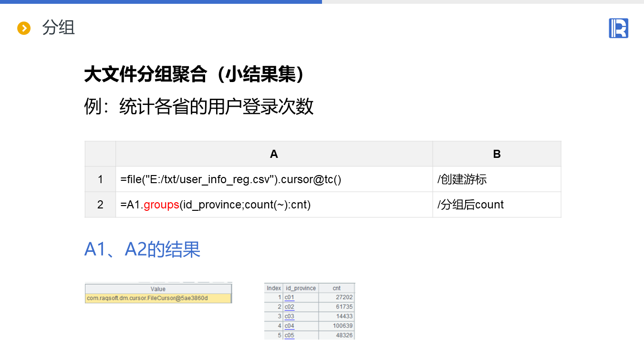The width and height of the screenshot is (644, 362).
Task: Open the c04 province link
Action: (x=289, y=326)
